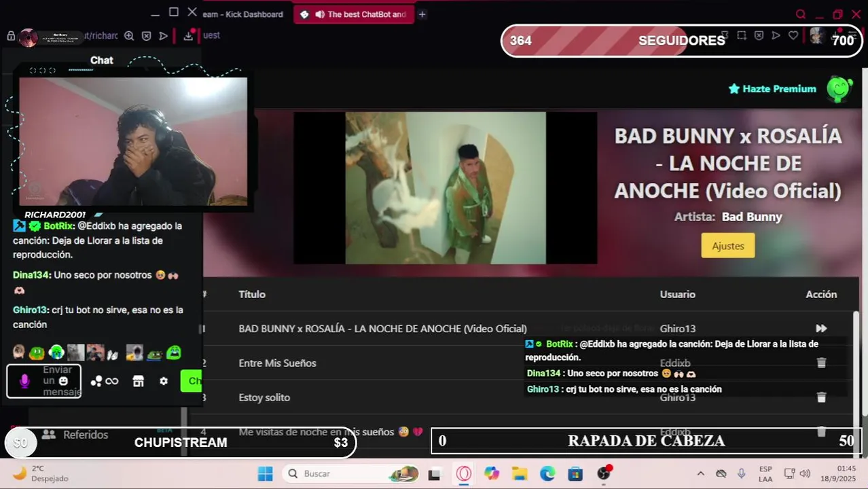
Task: Click the green Chat send button
Action: (192, 381)
